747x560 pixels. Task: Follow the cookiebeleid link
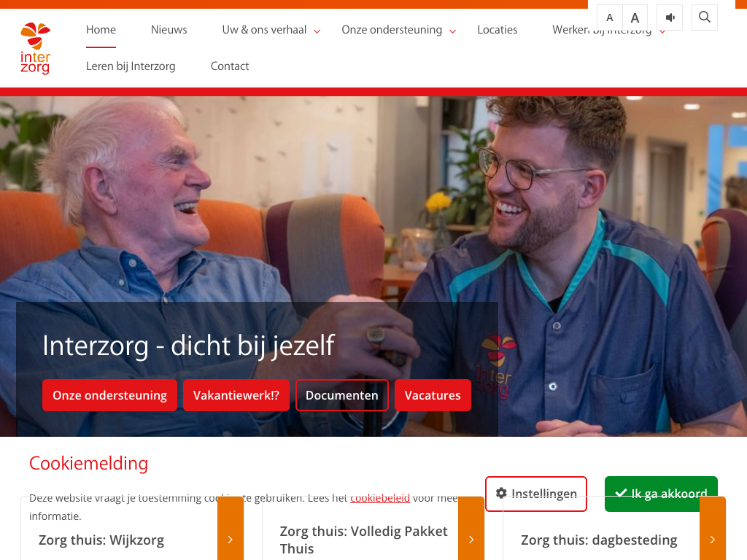[379, 498]
